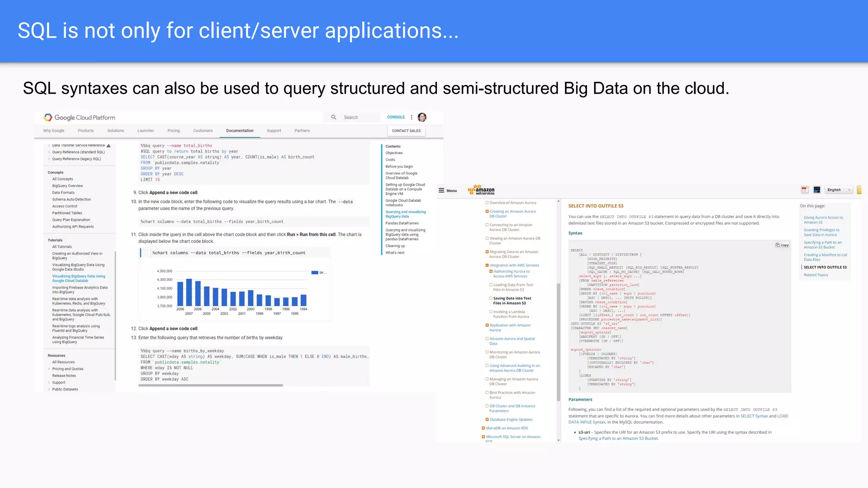Open Specifying a Path to an Amazon S3 Bucket link at bottom
Viewport: 868px width, 488px height.
[618, 438]
